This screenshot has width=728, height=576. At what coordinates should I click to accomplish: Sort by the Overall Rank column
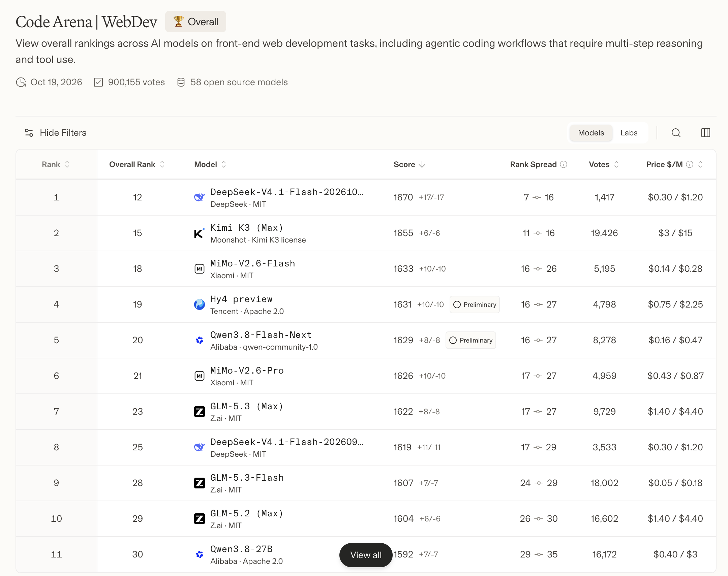136,165
